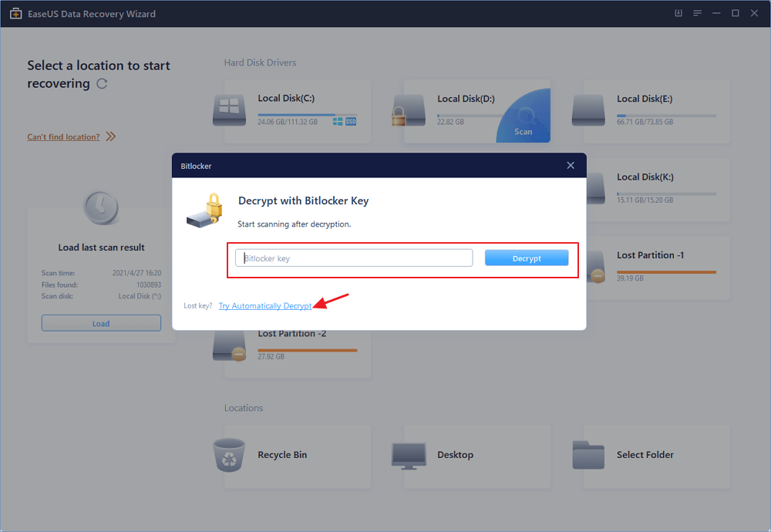
Task: Click the Local Disk(K:) usage bar
Action: [666, 194]
